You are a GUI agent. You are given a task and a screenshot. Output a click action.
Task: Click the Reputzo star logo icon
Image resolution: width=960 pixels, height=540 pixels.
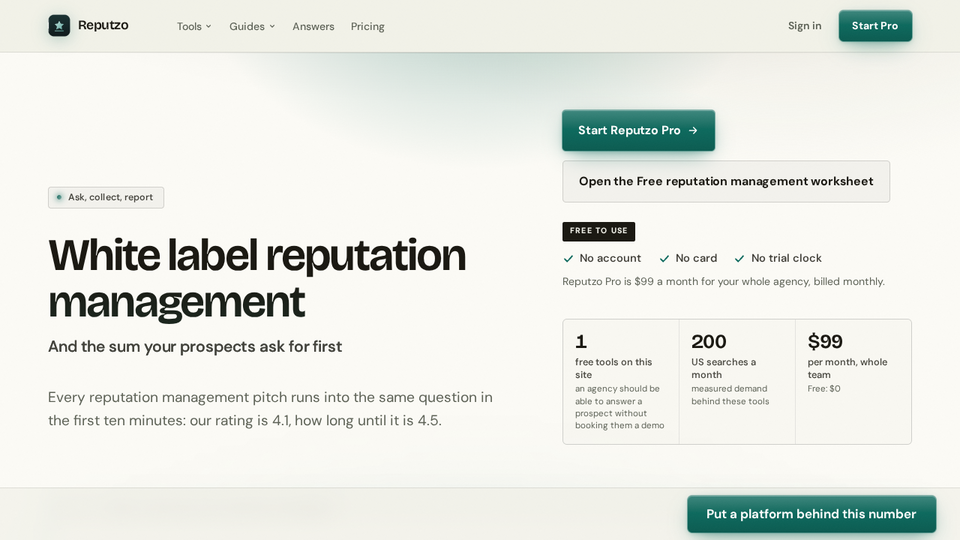(x=59, y=26)
